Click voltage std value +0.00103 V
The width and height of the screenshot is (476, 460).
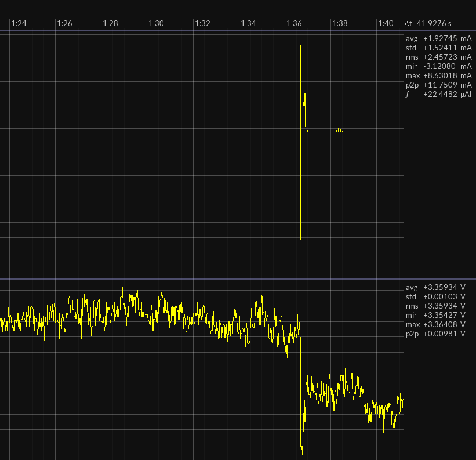pyautogui.click(x=444, y=296)
